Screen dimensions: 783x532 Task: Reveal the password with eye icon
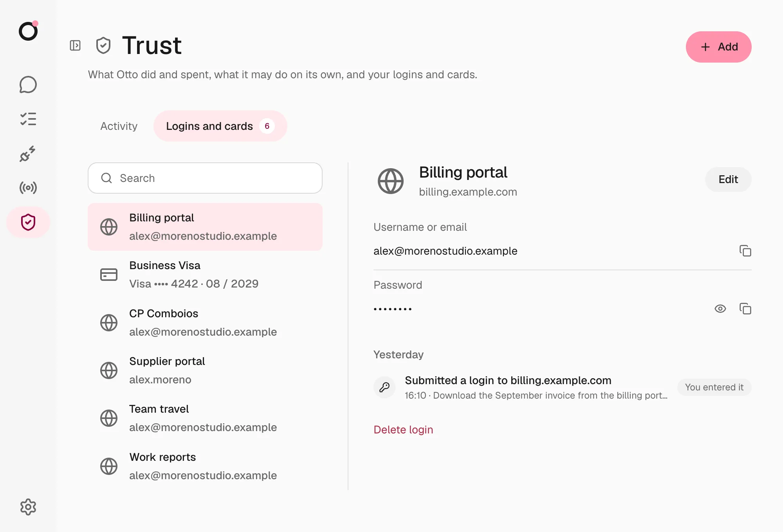point(720,309)
